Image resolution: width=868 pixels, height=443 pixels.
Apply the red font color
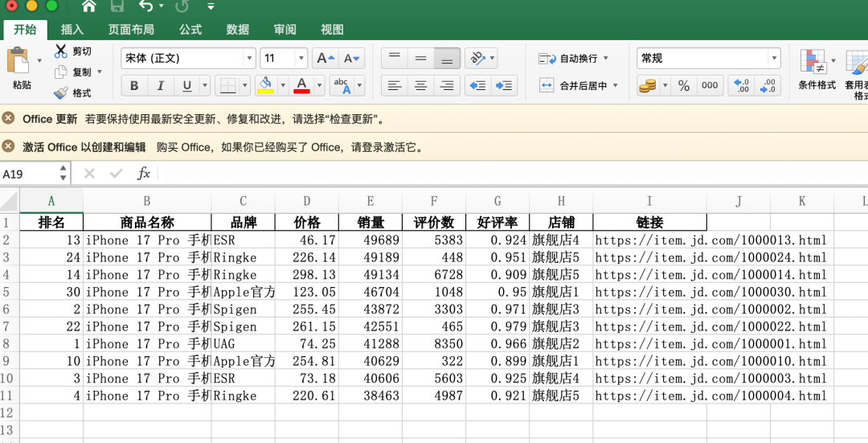tap(301, 85)
